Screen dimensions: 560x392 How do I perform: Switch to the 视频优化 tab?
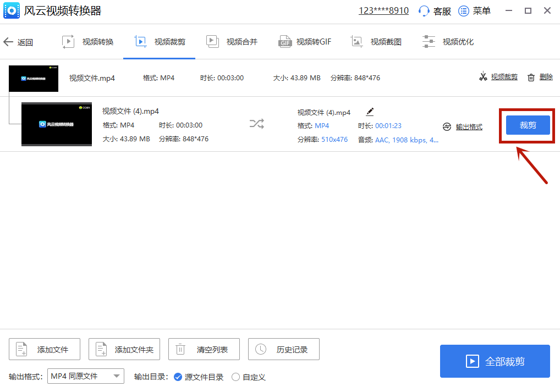[448, 42]
